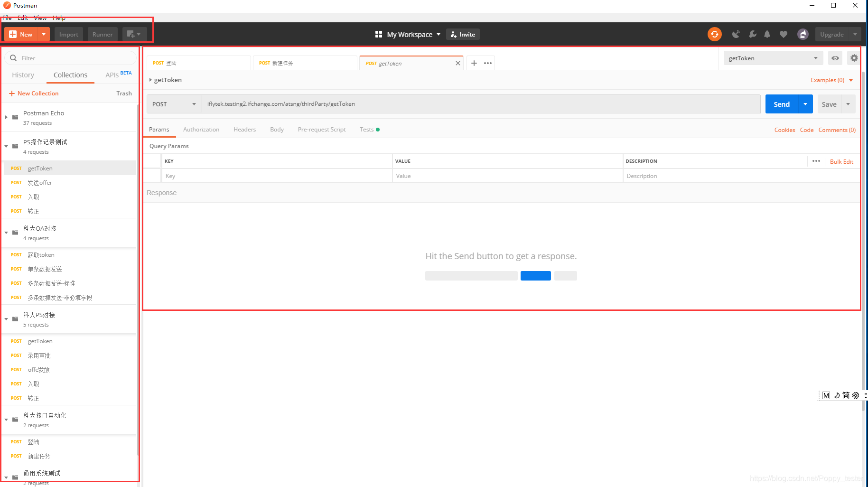The height and width of the screenshot is (487, 868).
Task: Click the Send button
Action: (x=782, y=104)
